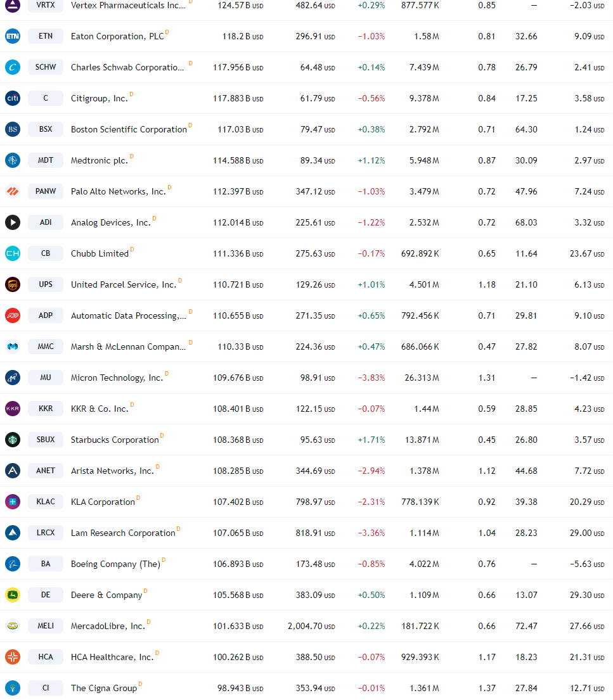Open HCA Healthcare, Inc. link
Image resolution: width=613 pixels, height=700 pixels.
pyautogui.click(x=112, y=657)
